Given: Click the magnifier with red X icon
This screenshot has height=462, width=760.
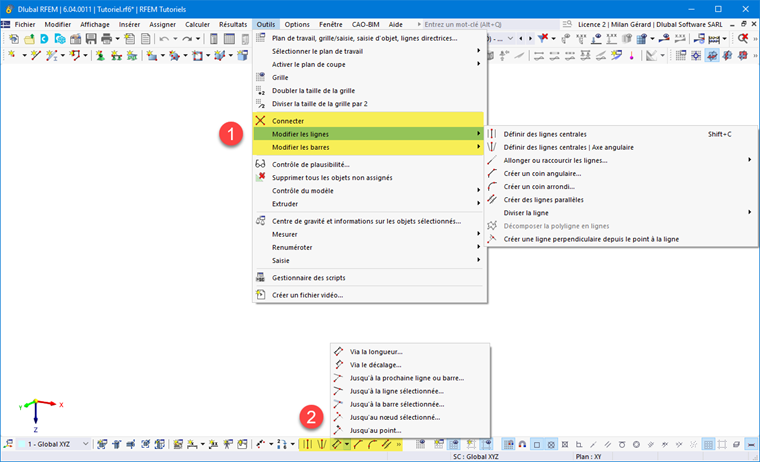Looking at the screenshot, I should [743, 38].
